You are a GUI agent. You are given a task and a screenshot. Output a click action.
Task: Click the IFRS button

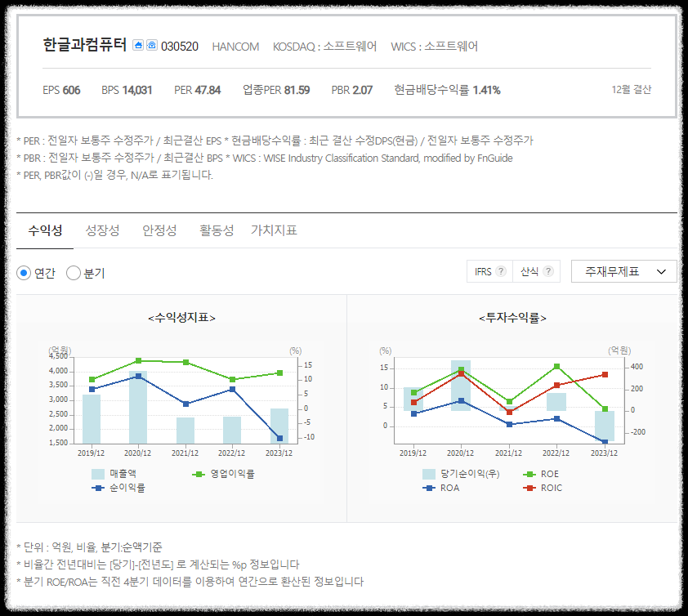(489, 271)
